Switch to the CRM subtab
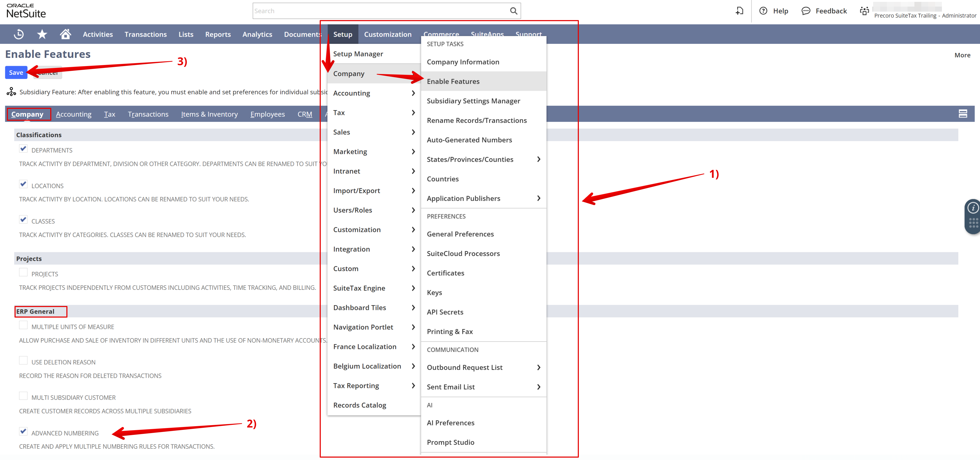Viewport: 980px width, 460px height. [x=305, y=114]
